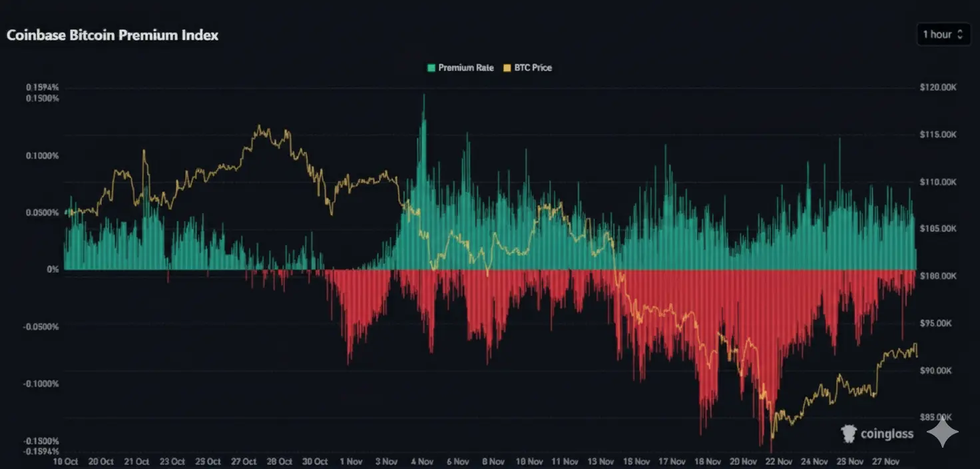The height and width of the screenshot is (469, 980).
Task: Click the 20 Oct date label
Action: click(101, 462)
